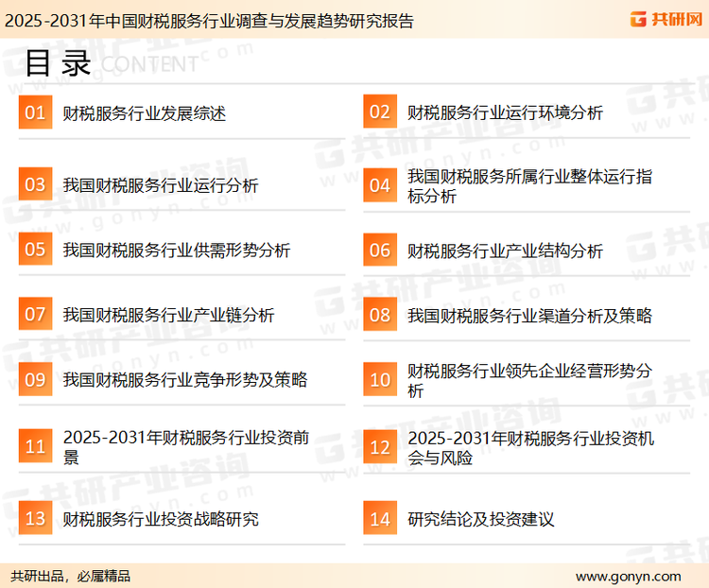Image resolution: width=709 pixels, height=588 pixels.
Task: Open chapter 财税服务行业产业结构分析
Action: (x=505, y=251)
